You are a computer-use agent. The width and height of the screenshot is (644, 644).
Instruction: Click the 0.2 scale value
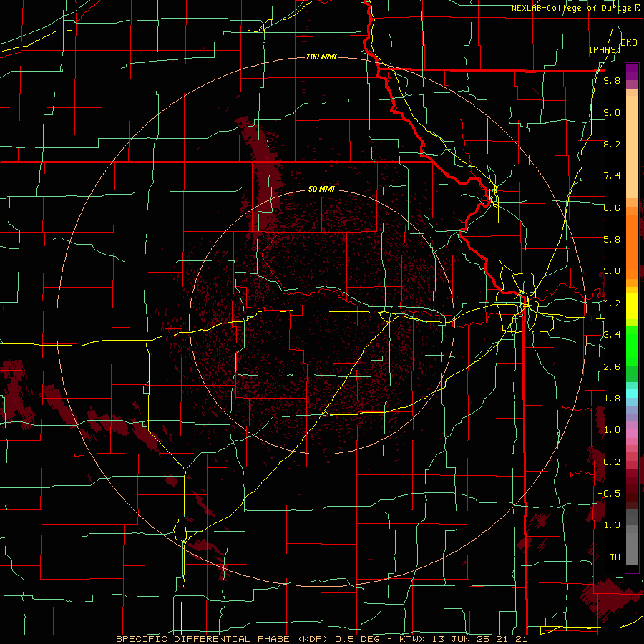(x=612, y=462)
